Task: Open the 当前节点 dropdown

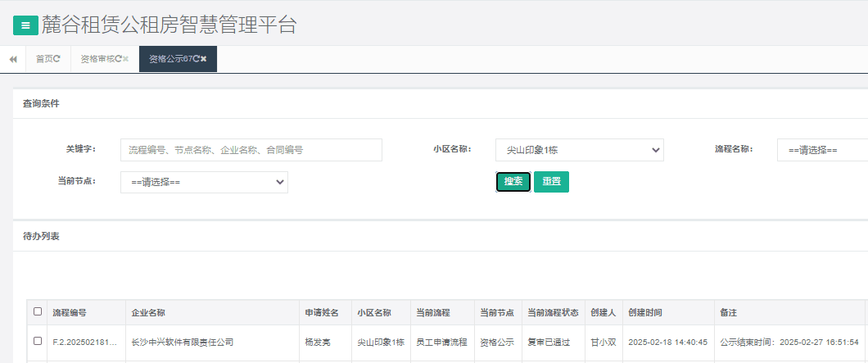Action: click(204, 182)
